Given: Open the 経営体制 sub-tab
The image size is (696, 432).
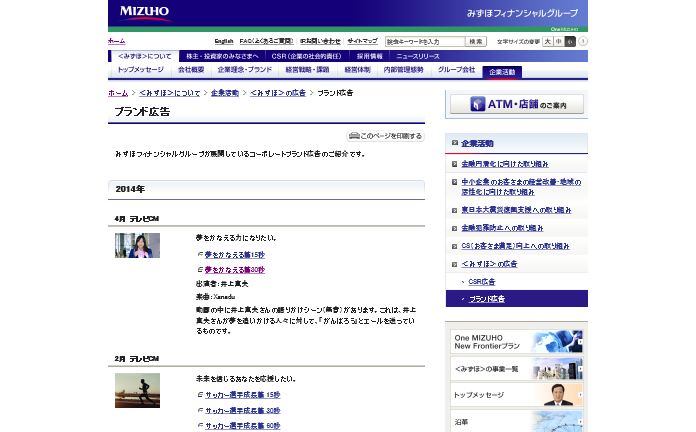Looking at the screenshot, I should (x=357, y=70).
